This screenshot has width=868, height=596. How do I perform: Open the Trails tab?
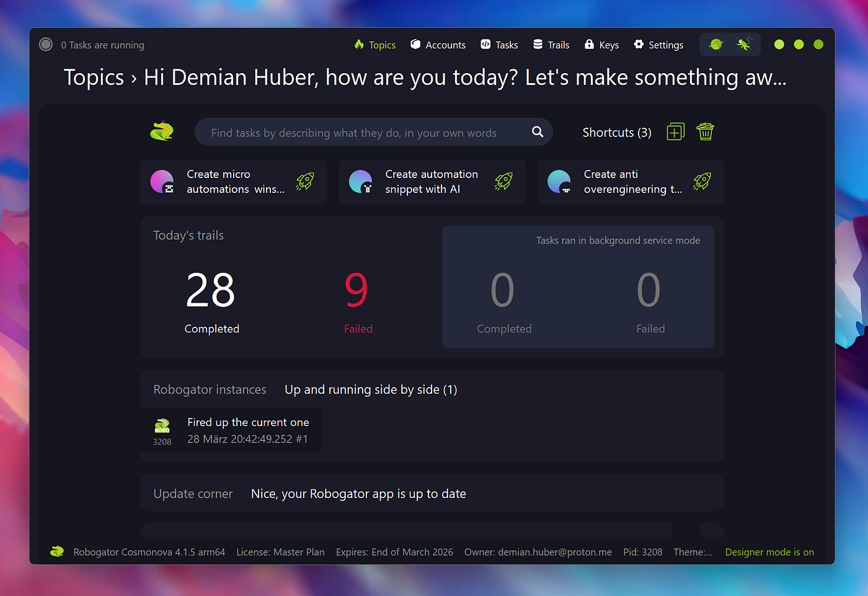click(x=551, y=45)
